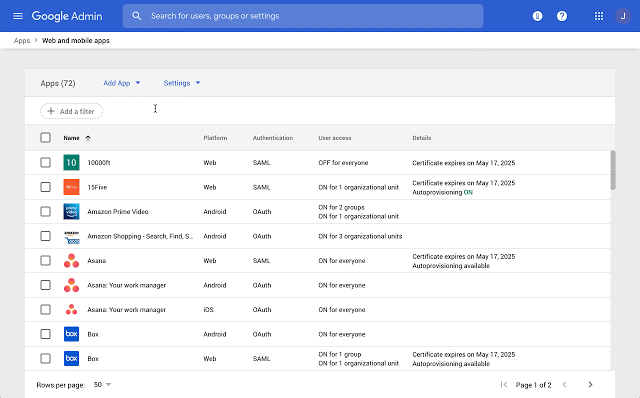The height and width of the screenshot is (398, 640).
Task: Open the Google apps grid launcher
Action: tap(599, 16)
